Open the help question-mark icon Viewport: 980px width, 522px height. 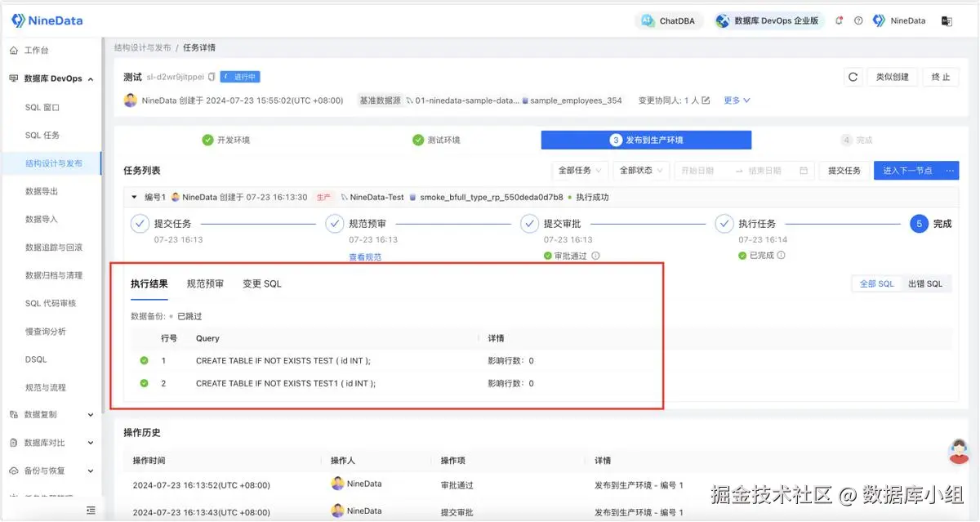coord(858,20)
